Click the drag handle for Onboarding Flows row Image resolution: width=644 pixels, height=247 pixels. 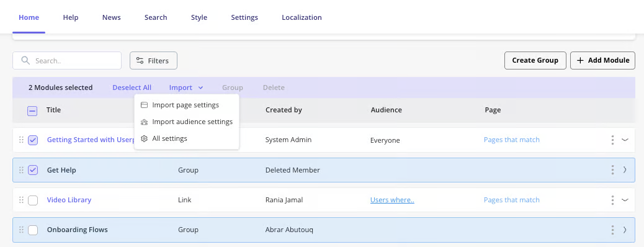click(21, 230)
